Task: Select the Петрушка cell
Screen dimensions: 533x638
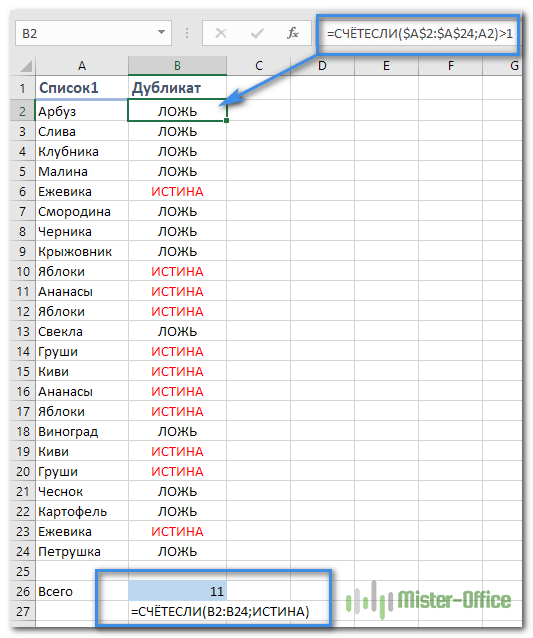Action: click(82, 551)
